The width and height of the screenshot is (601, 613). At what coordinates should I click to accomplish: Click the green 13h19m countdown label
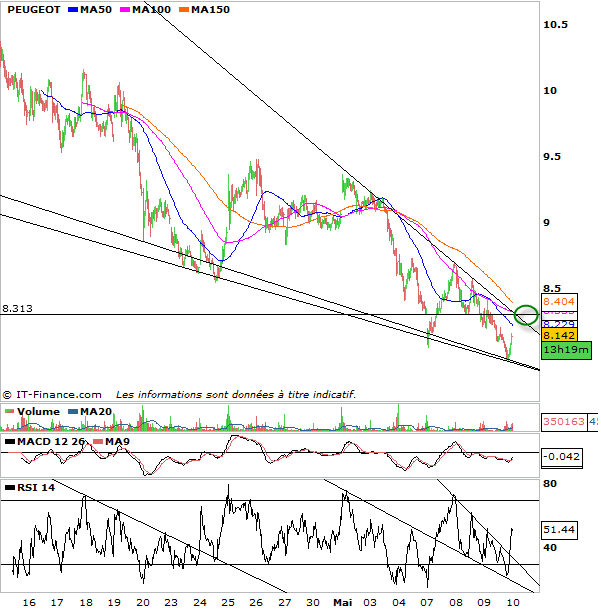[565, 350]
